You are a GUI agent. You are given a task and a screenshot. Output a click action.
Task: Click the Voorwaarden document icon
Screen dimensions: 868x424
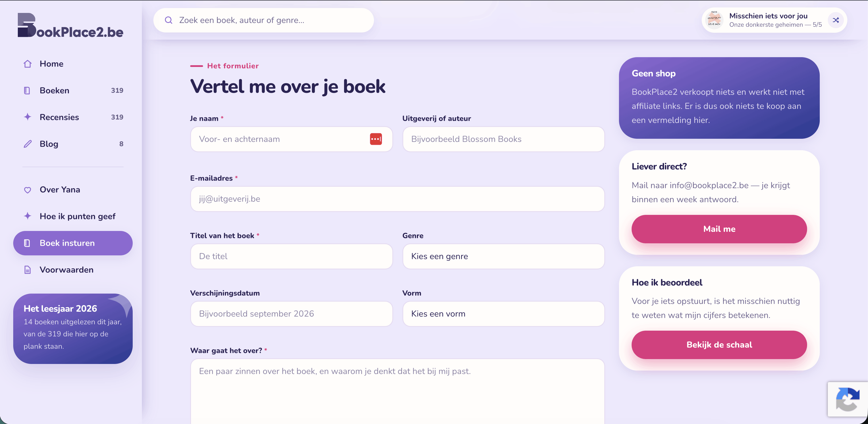click(28, 270)
